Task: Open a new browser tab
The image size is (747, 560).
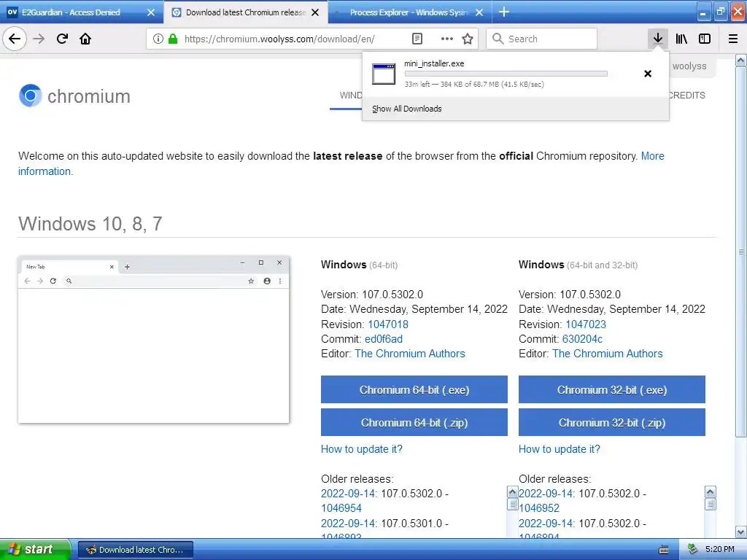Action: (x=504, y=12)
